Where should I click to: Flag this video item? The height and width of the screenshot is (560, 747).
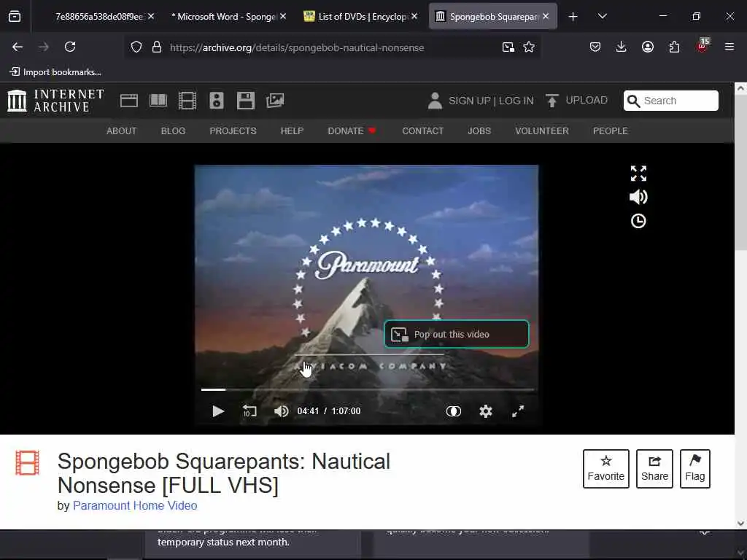[x=695, y=469]
